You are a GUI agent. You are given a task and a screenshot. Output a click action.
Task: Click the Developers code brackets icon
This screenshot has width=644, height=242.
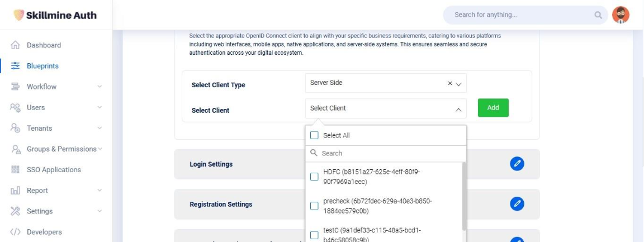pyautogui.click(x=16, y=232)
